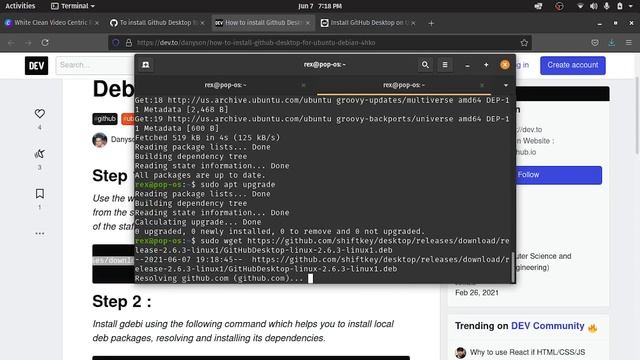Viewport: 640px width, 360px height.
Task: Click the DEV search field
Action: [x=96, y=65]
